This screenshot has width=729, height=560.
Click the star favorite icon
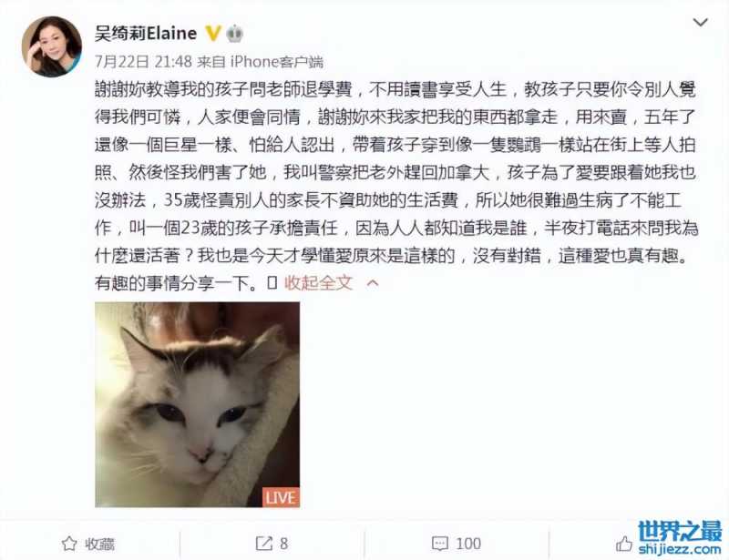coord(69,544)
